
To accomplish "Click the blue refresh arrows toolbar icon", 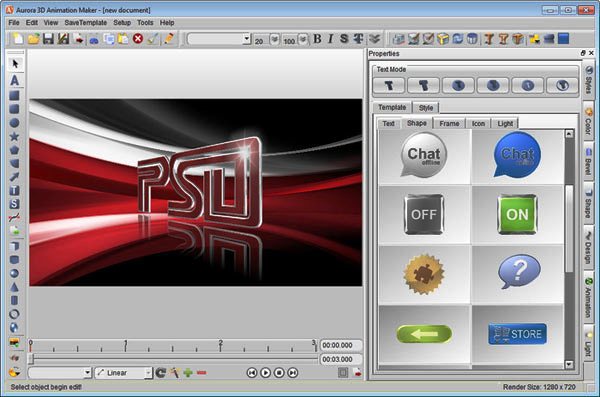I will pyautogui.click(x=457, y=39).
